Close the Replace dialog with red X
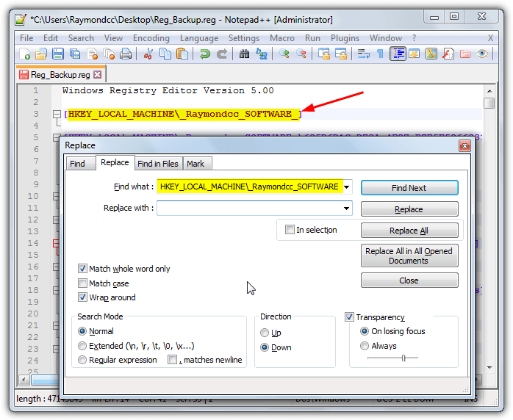The height and width of the screenshot is (420, 513). click(x=464, y=145)
